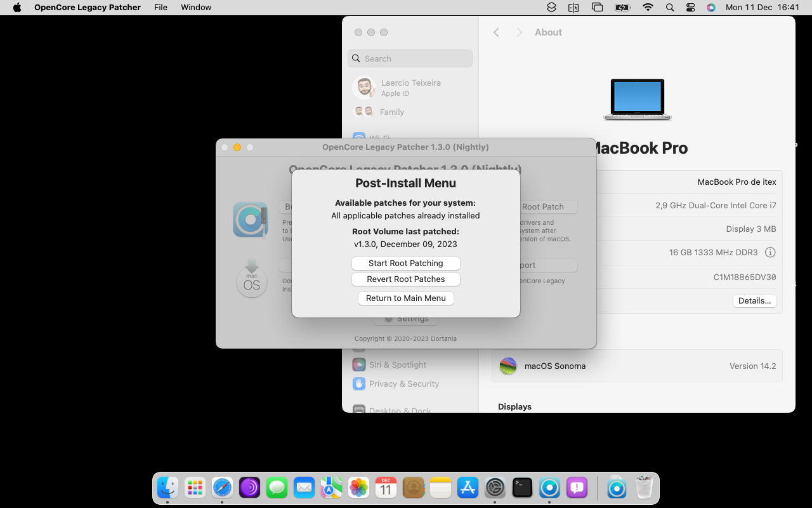Click the Privacy & Security hand icon
Viewport: 812px width, 508px height.
coord(359,384)
